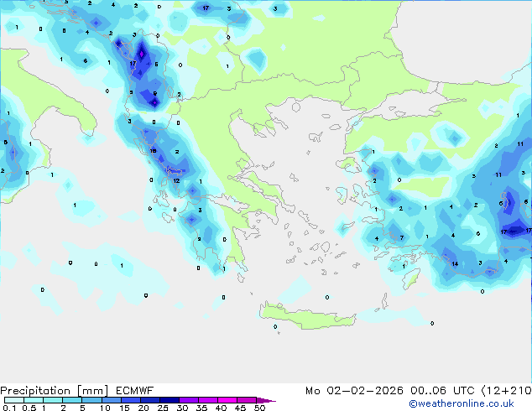Click the 10–15 mm legend color swatch
Screen dimensions: 532x411
112,400
